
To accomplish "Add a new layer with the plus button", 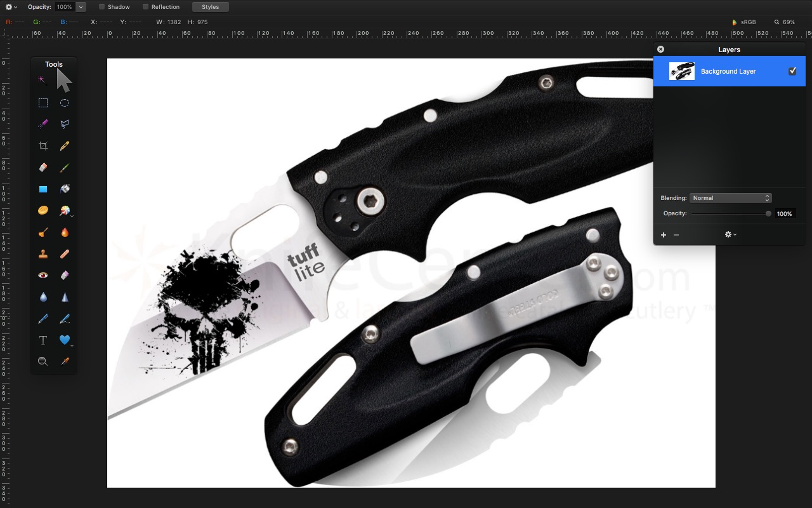I will pos(664,235).
